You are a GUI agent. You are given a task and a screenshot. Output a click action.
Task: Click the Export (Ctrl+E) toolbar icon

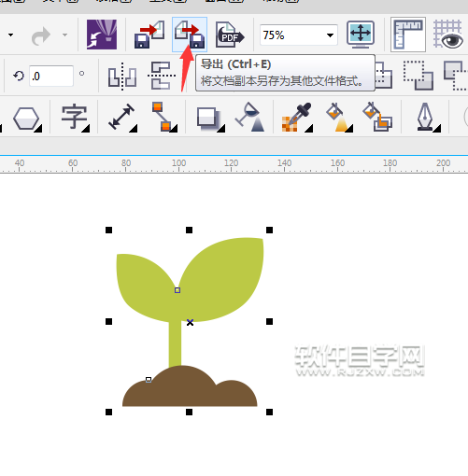coord(190,35)
